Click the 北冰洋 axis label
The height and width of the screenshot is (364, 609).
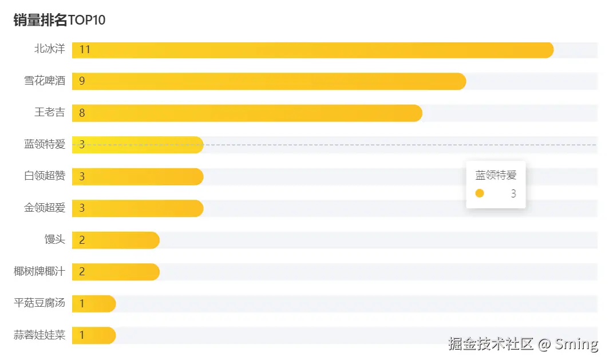click(50, 49)
